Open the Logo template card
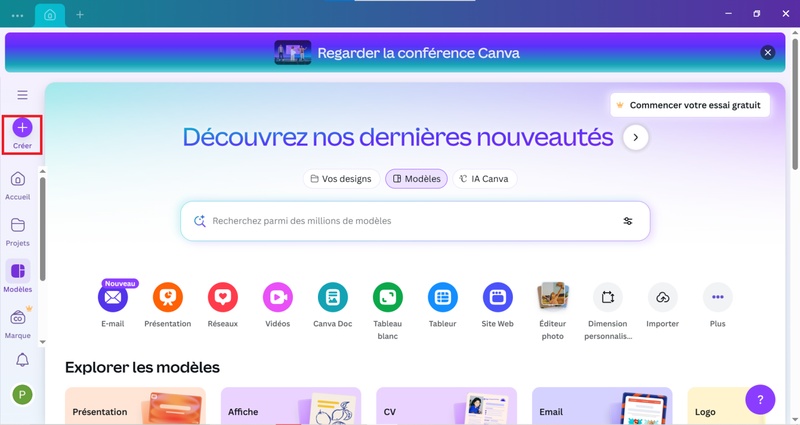Image resolution: width=800 pixels, height=425 pixels. (727, 406)
